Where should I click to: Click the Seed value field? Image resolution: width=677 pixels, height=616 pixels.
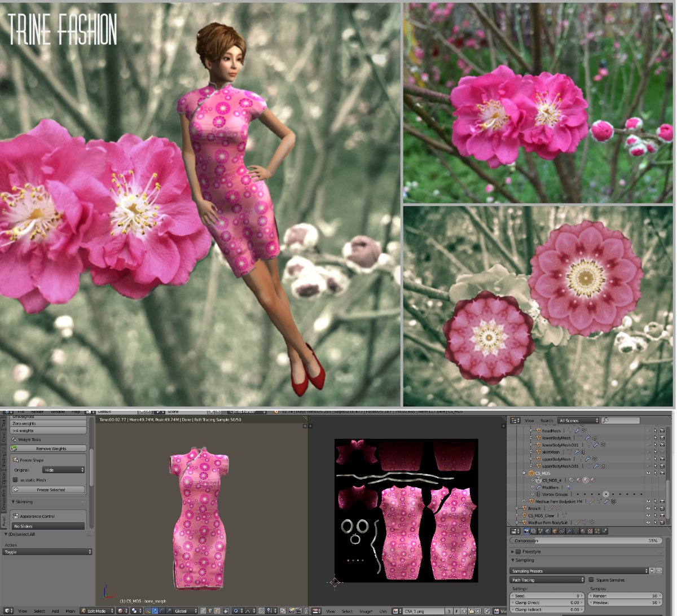tap(547, 596)
